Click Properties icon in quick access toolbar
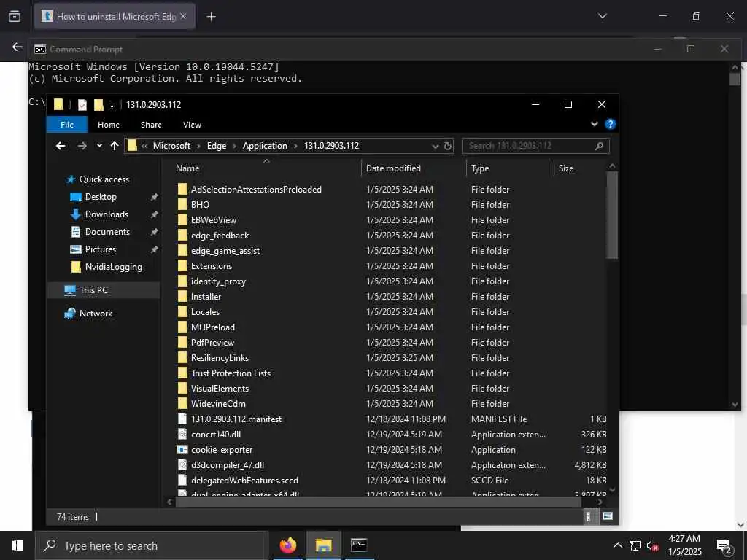This screenshot has height=560, width=747. [82, 104]
